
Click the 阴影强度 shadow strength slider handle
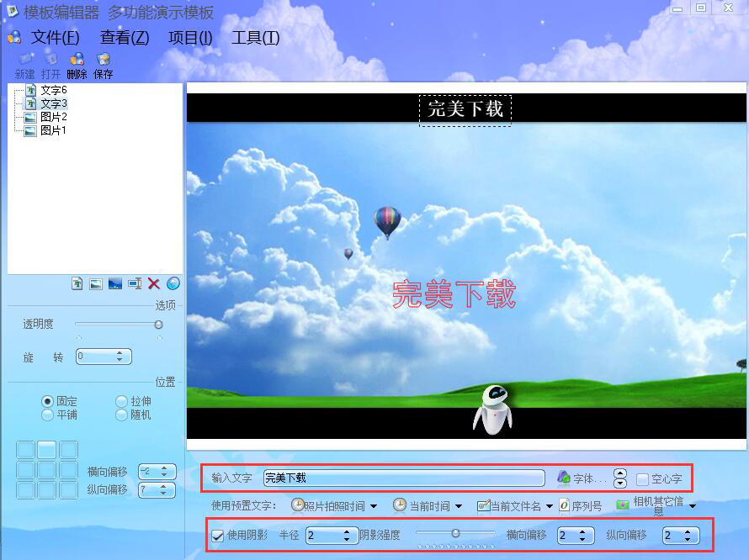tap(455, 533)
